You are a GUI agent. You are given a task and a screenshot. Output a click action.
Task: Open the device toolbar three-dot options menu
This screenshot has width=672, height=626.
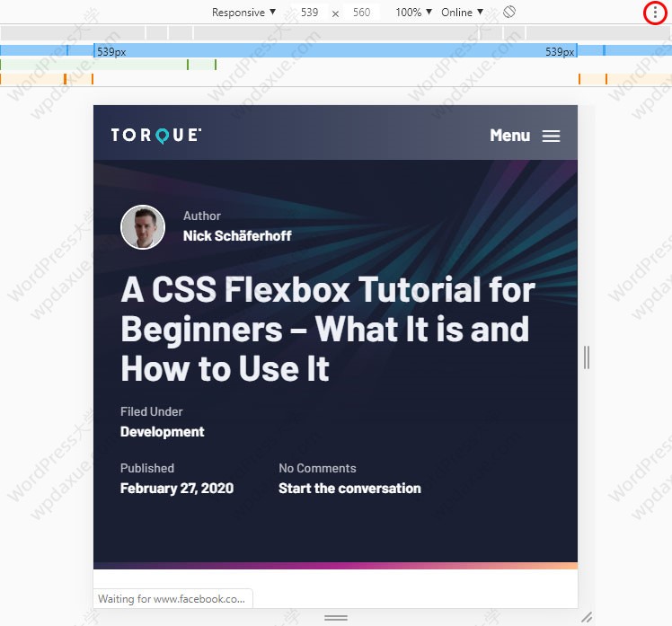[655, 13]
